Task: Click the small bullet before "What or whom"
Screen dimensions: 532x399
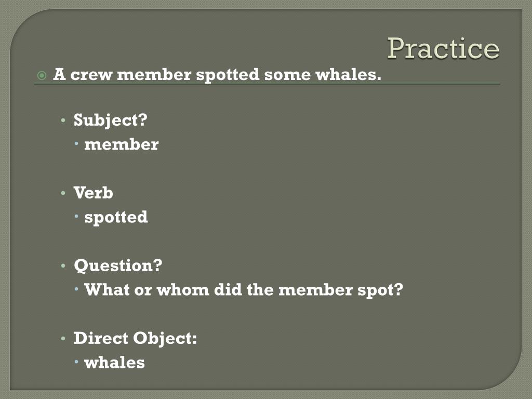Action: tap(76, 289)
